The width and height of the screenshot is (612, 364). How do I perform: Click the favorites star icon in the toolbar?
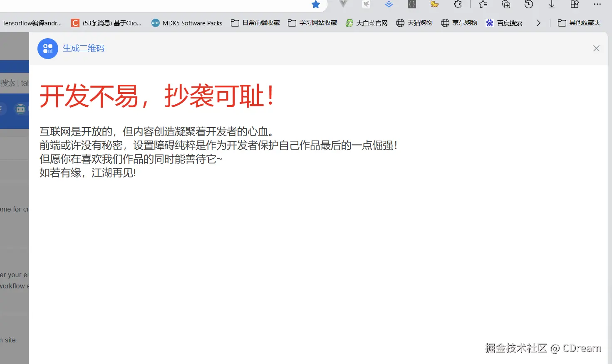315,5
